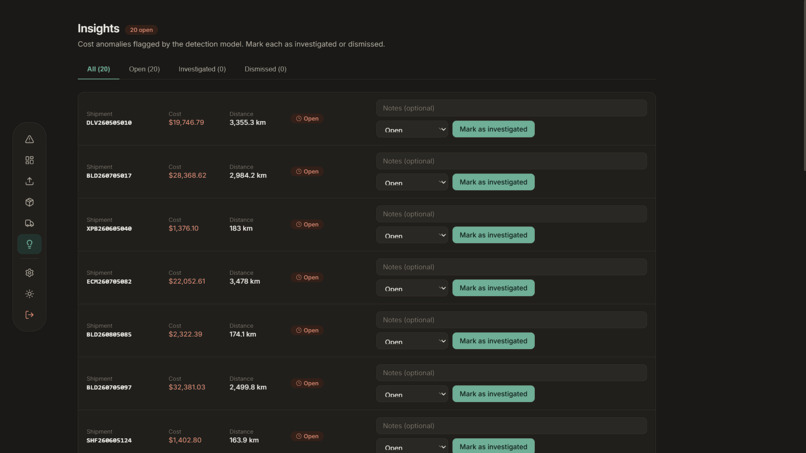The height and width of the screenshot is (453, 806).
Task: Mark shipment SHF260605124 as investigated
Action: 493,446
